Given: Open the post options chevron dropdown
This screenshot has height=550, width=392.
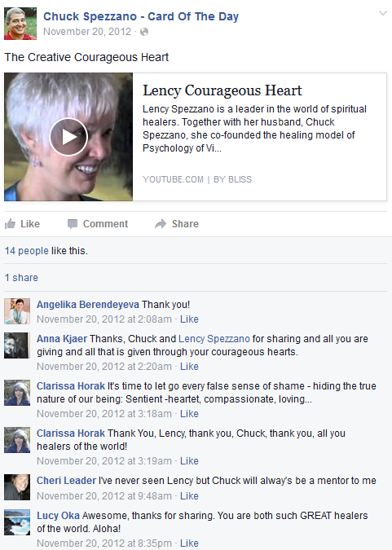Looking at the screenshot, I should tap(382, 14).
